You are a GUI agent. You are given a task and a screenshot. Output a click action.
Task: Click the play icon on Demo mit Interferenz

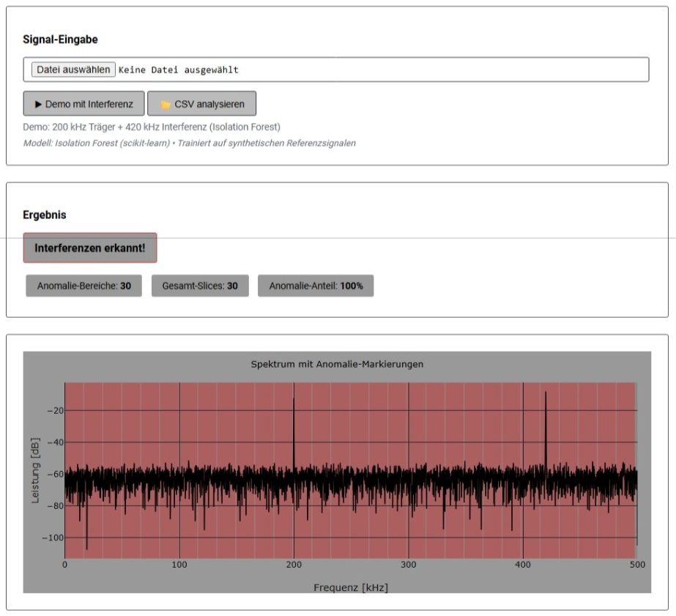tap(38, 104)
